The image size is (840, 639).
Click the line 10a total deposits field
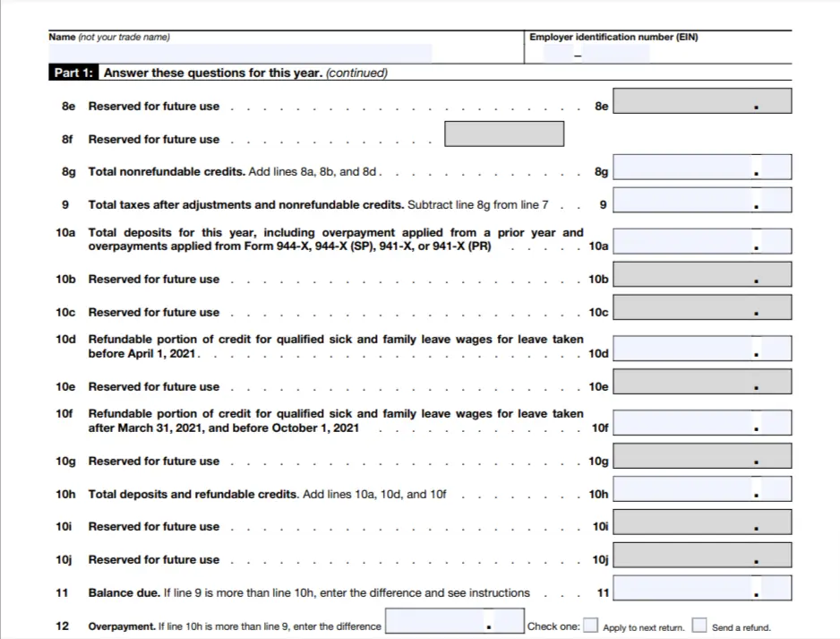[702, 241]
